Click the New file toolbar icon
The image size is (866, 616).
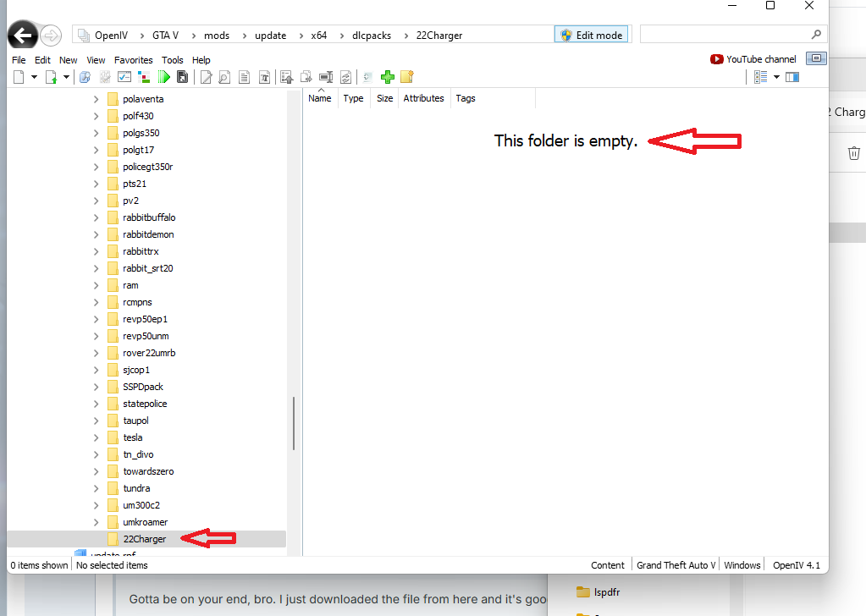(19, 77)
